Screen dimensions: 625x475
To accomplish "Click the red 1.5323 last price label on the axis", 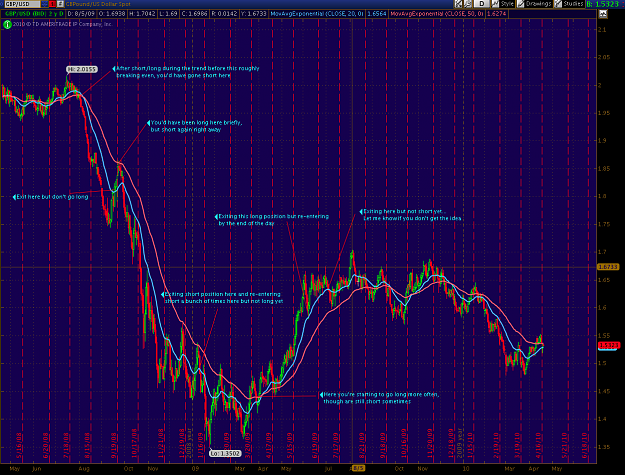I will 609,345.
